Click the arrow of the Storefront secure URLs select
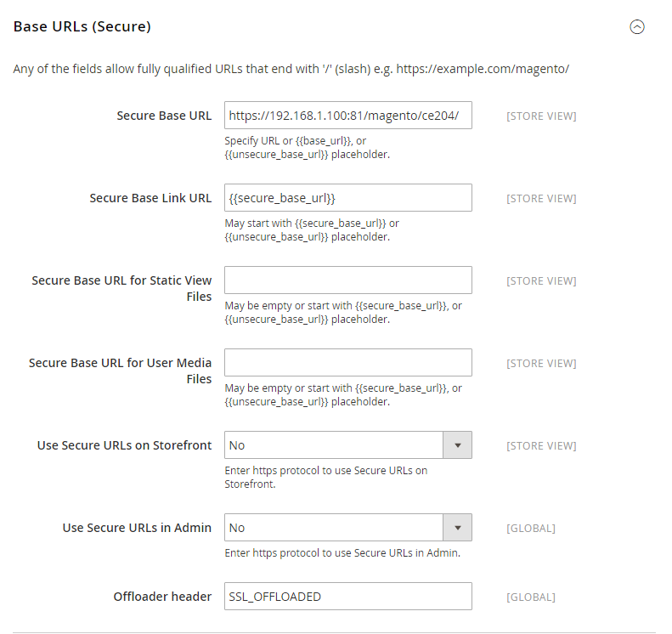The width and height of the screenshot is (672, 634). coord(458,445)
